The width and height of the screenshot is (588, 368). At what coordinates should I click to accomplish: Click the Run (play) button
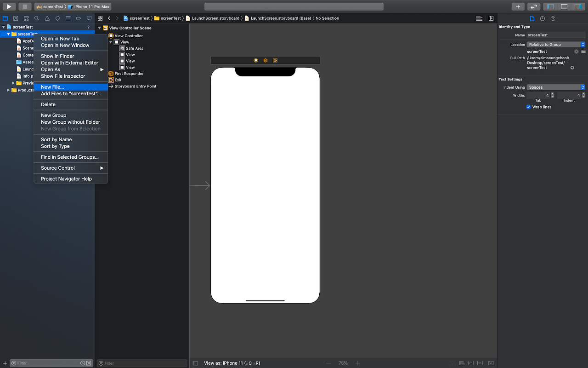click(9, 6)
